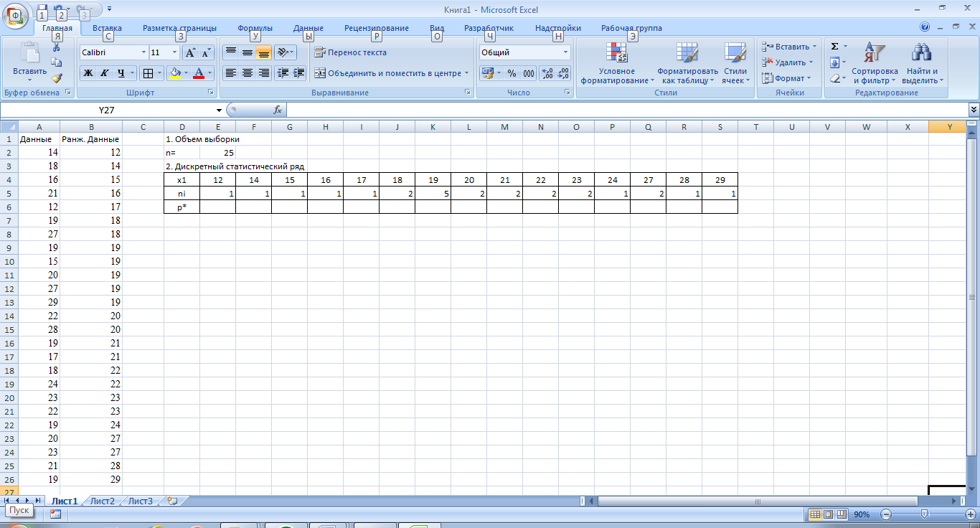Viewport: 980px width, 528px height.
Task: Click the Cut scissors icon
Action: (57, 47)
